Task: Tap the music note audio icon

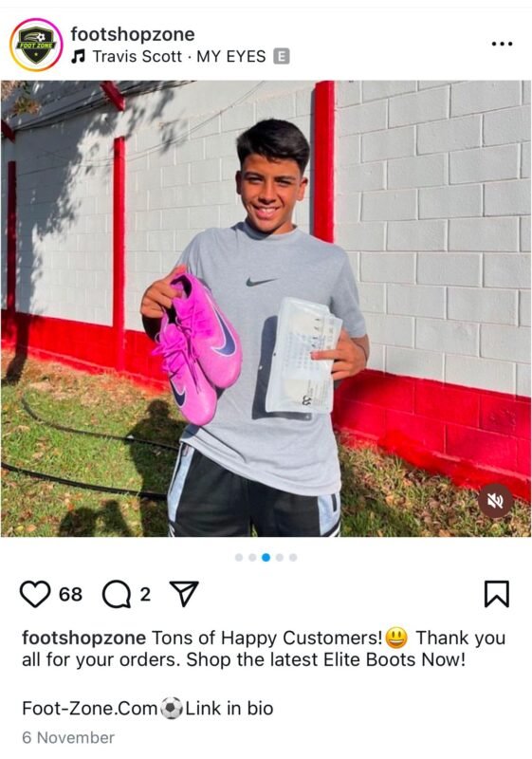Action: pos(78,57)
